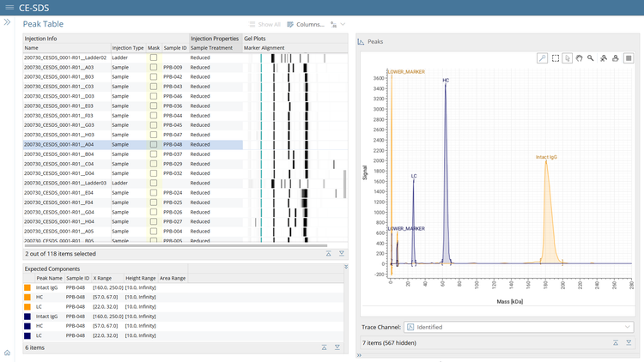644x362 pixels.
Task: Click the orange swatch for Intact IgG
Action: 28,287
